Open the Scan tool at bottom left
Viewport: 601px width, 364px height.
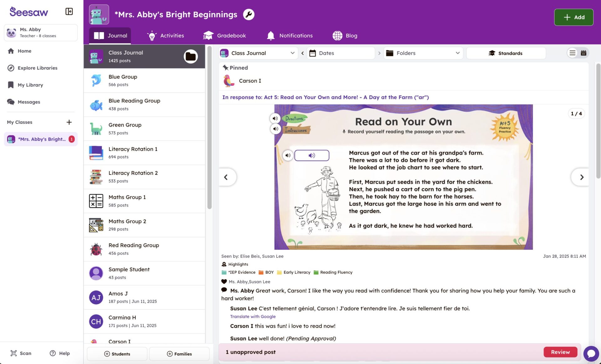coord(21,353)
